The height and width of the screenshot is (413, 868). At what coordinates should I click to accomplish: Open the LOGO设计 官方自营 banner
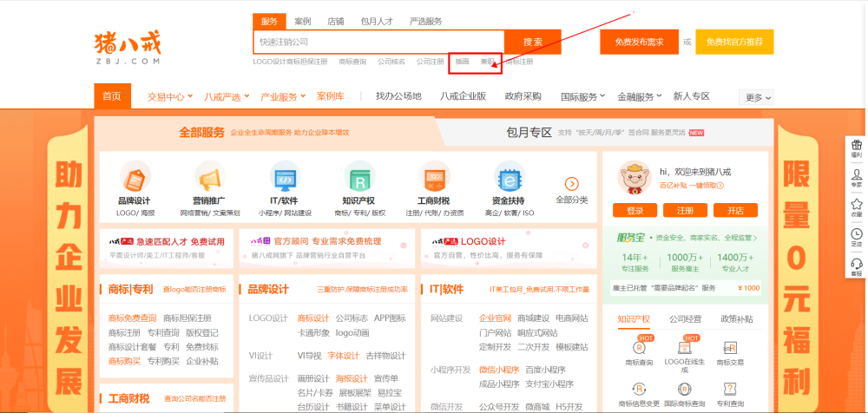[509, 249]
